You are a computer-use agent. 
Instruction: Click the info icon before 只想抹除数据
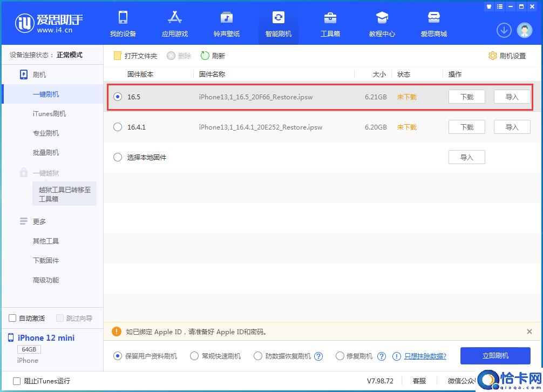[x=397, y=356]
